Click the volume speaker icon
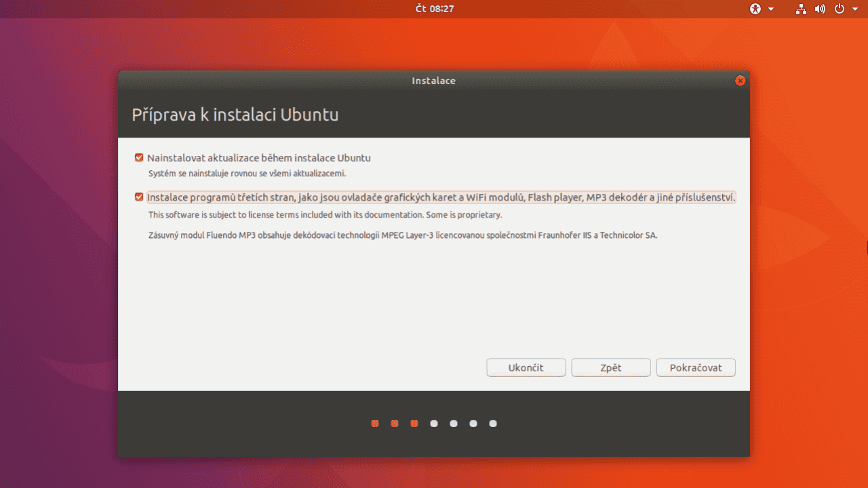Image resolution: width=868 pixels, height=488 pixels. tap(819, 9)
